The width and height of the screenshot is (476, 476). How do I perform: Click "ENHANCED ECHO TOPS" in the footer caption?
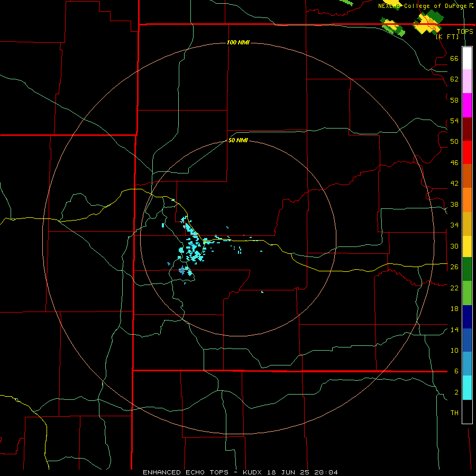185,472
